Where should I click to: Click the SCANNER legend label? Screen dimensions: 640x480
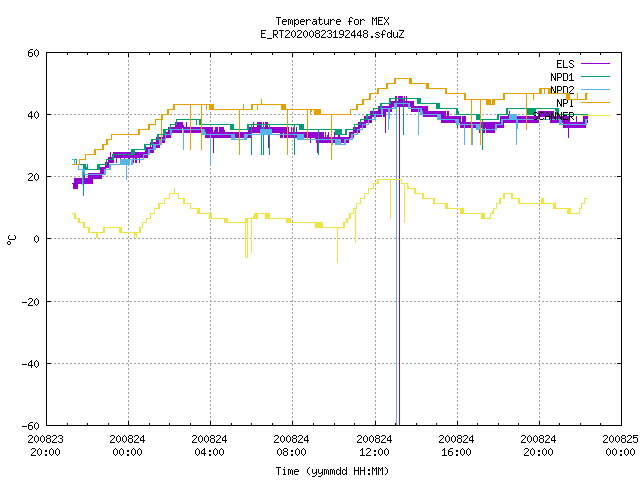click(553, 116)
